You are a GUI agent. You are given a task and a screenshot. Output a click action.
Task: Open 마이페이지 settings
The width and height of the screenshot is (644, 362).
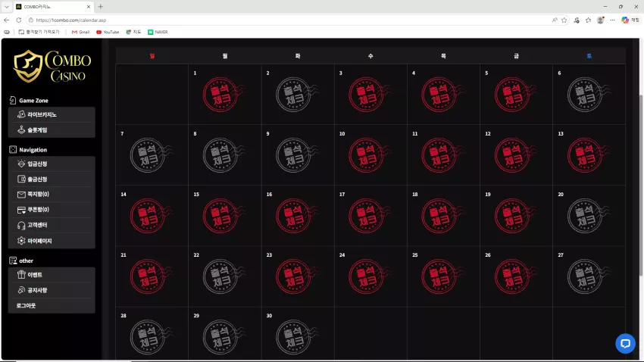tap(52, 241)
